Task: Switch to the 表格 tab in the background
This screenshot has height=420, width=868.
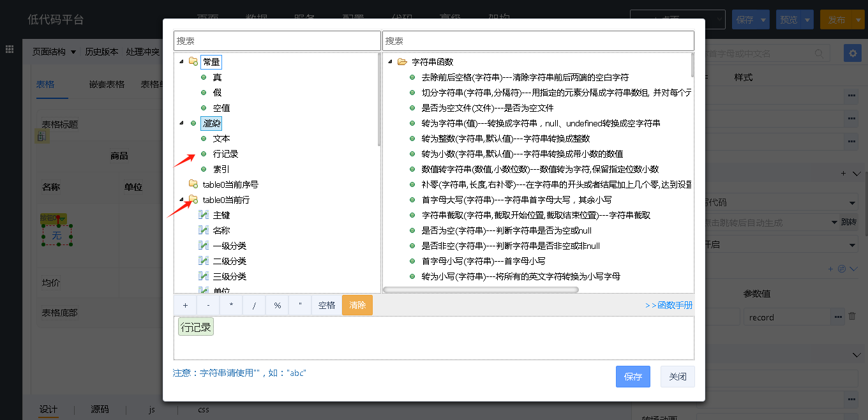Action: tap(45, 84)
